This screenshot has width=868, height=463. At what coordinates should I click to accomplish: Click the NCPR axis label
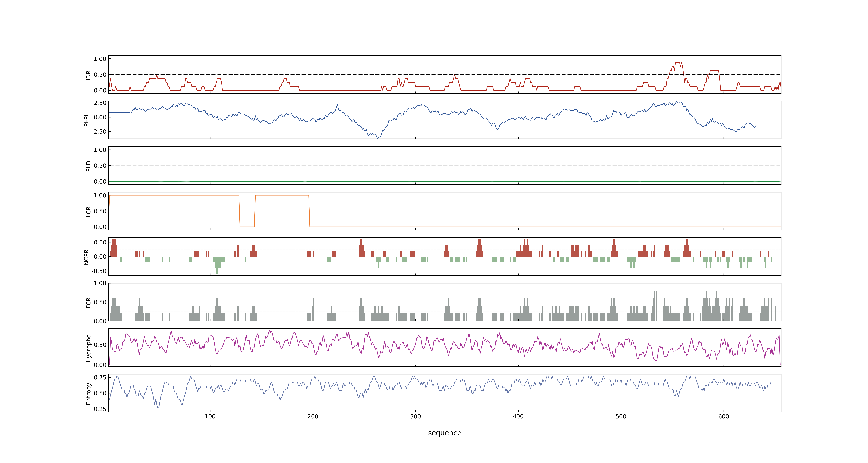[x=86, y=257]
